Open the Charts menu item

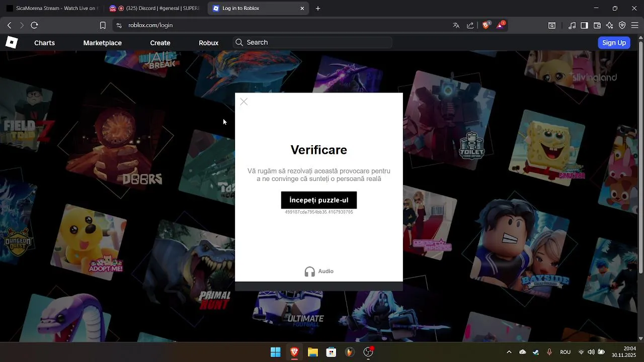click(44, 43)
